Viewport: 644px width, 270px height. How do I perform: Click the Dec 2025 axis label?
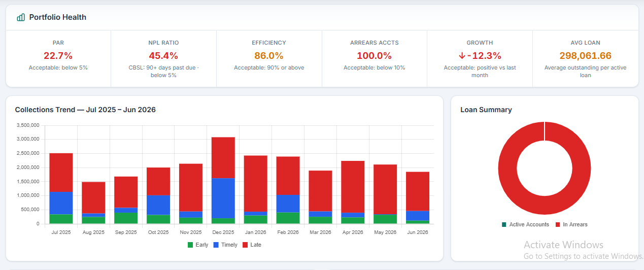[223, 232]
